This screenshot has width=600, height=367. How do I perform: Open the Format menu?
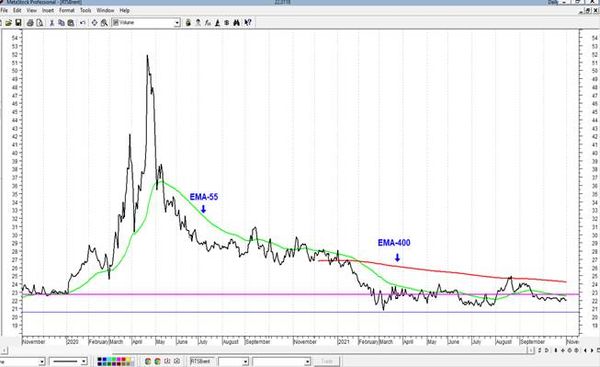coord(67,10)
